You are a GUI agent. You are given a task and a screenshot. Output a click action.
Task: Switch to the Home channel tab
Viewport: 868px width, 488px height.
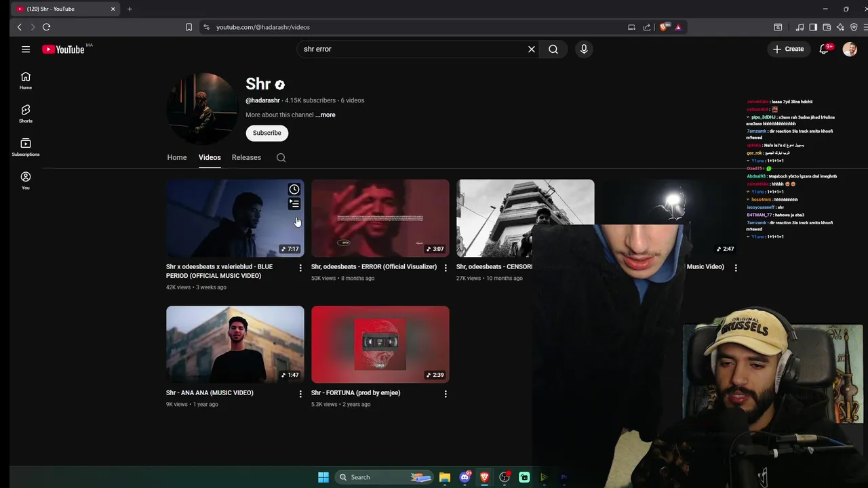click(x=177, y=157)
